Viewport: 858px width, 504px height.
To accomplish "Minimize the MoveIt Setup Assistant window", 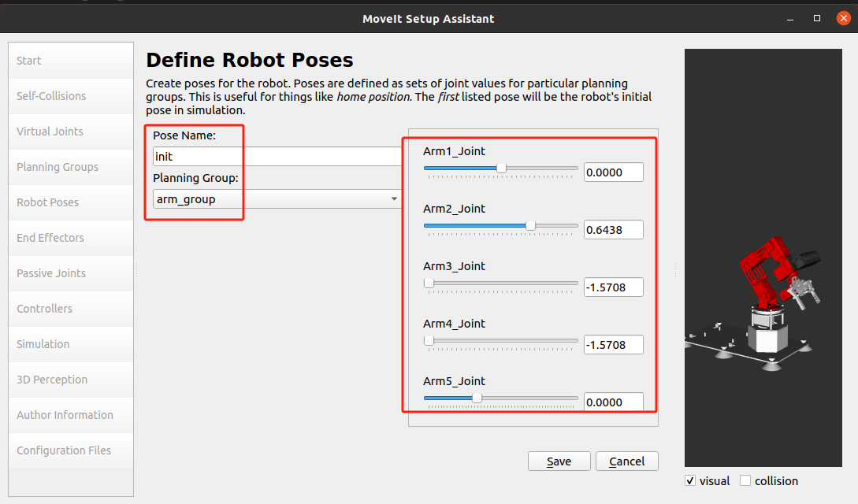I will pyautogui.click(x=790, y=19).
